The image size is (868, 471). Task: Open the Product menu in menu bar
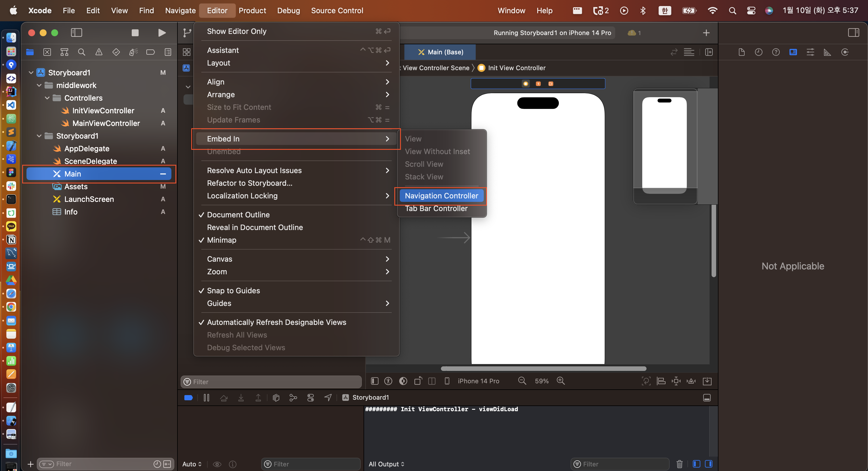coord(252,10)
